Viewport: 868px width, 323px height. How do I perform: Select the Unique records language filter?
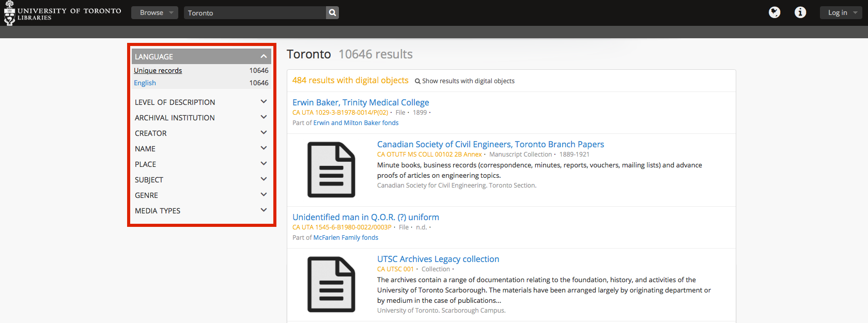pyautogui.click(x=158, y=70)
